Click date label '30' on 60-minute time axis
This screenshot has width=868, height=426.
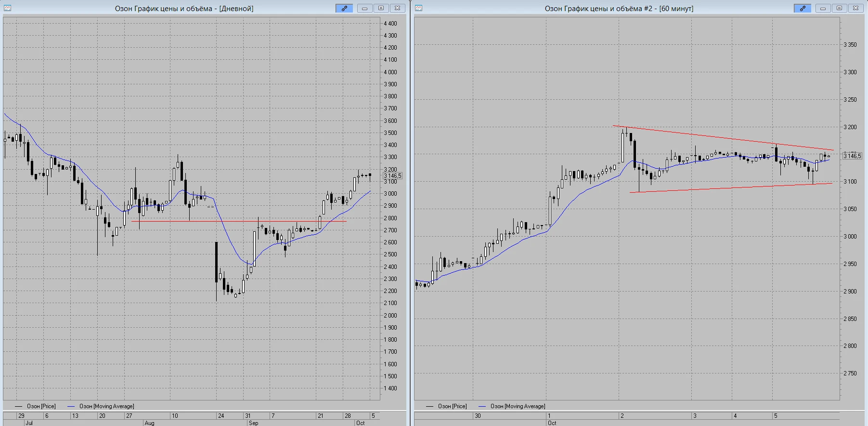tap(478, 415)
